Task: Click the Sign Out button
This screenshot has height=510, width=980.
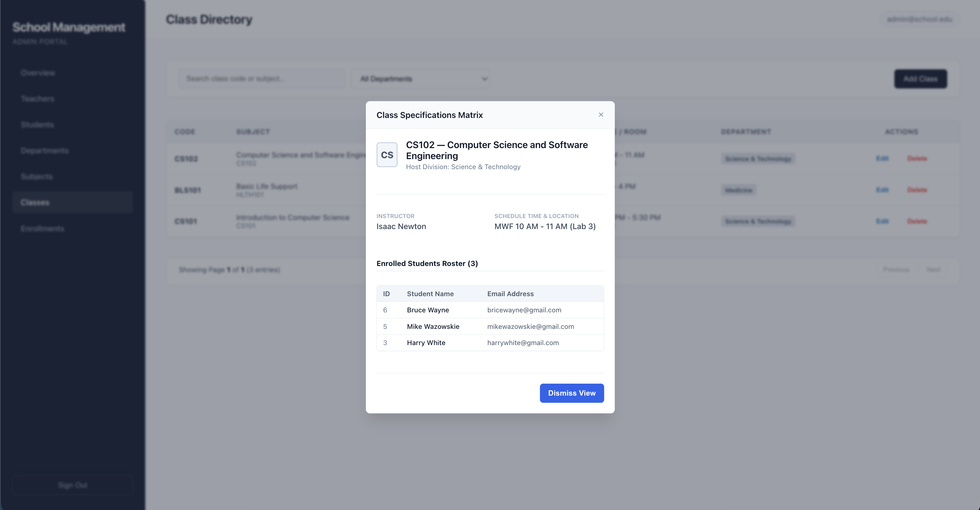Action: [72, 485]
